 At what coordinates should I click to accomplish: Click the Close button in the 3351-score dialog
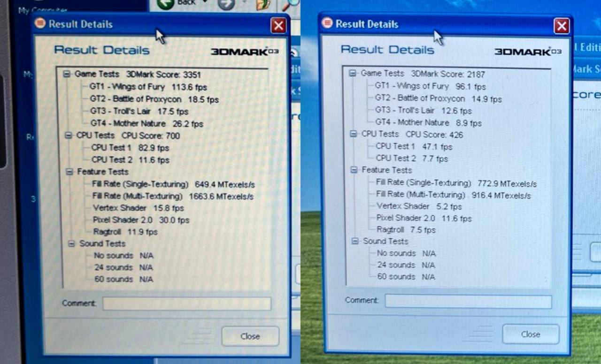(250, 336)
